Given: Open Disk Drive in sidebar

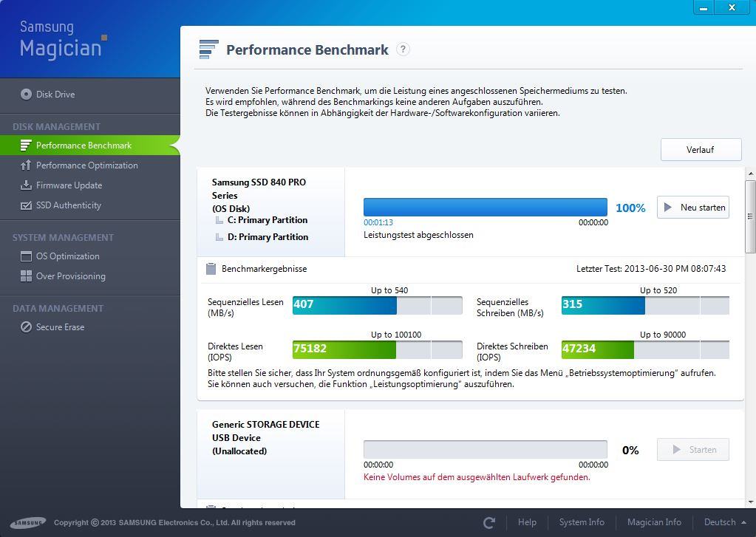Looking at the screenshot, I should (55, 95).
